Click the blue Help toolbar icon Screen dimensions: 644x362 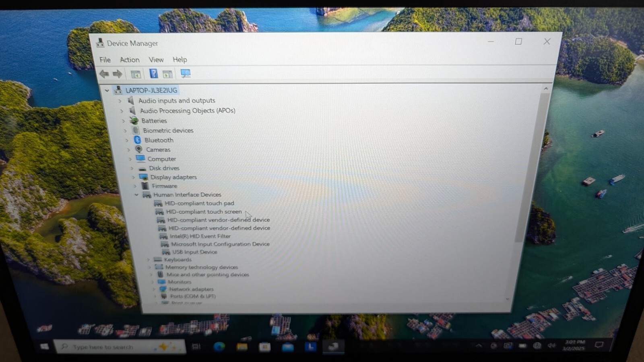[x=153, y=74]
